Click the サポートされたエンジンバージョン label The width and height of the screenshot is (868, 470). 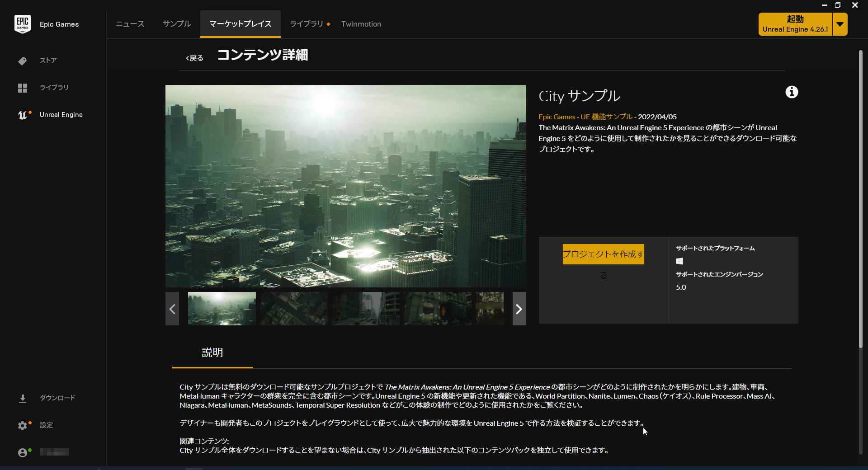click(x=719, y=274)
